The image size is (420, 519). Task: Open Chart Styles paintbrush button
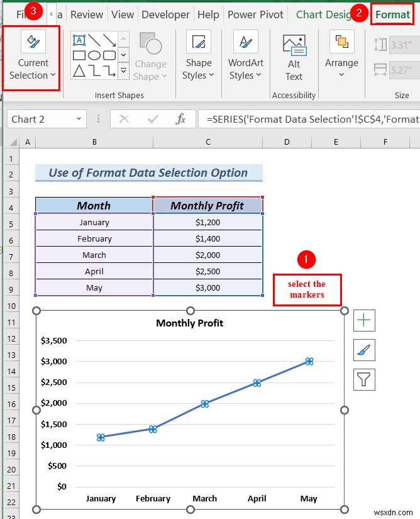pos(364,350)
